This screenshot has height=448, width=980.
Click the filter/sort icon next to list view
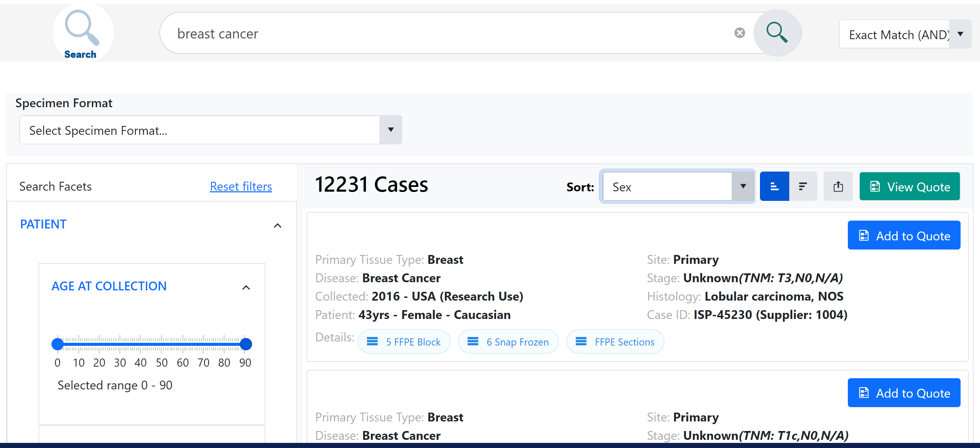pos(803,186)
